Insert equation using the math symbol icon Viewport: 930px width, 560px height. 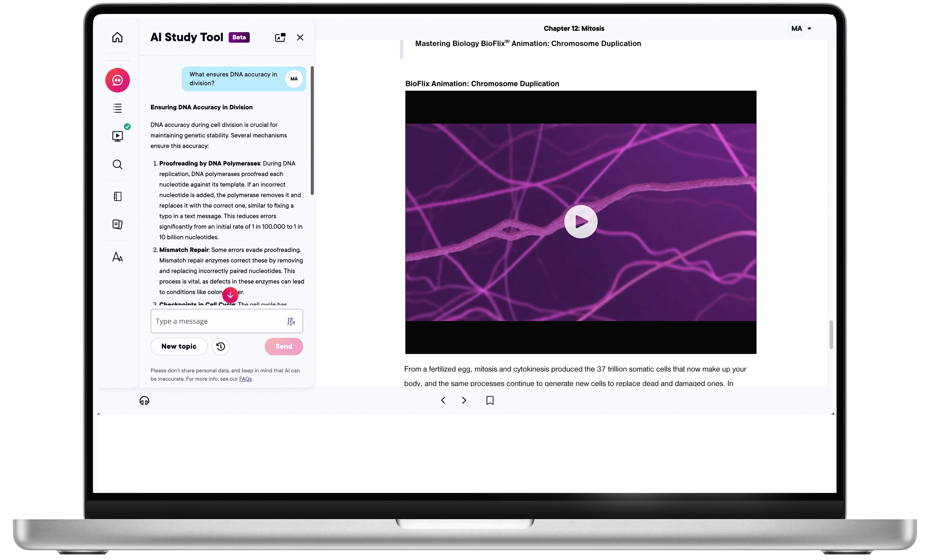click(x=291, y=321)
